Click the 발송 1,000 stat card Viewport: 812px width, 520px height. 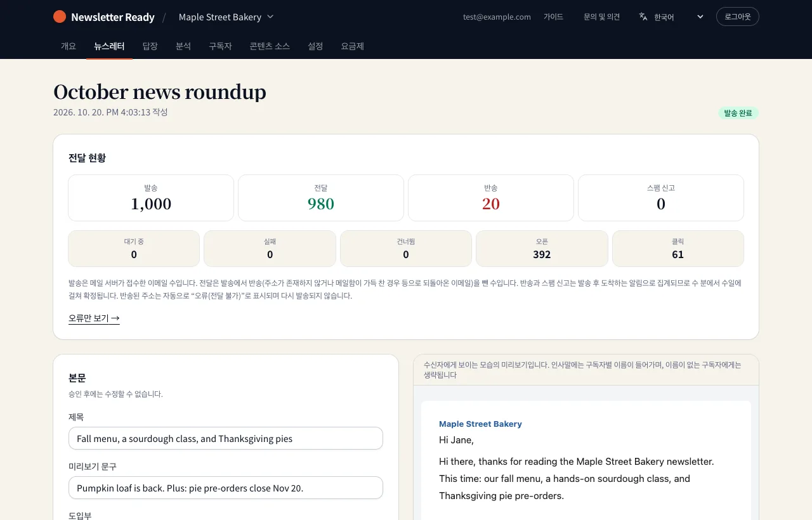pos(151,198)
